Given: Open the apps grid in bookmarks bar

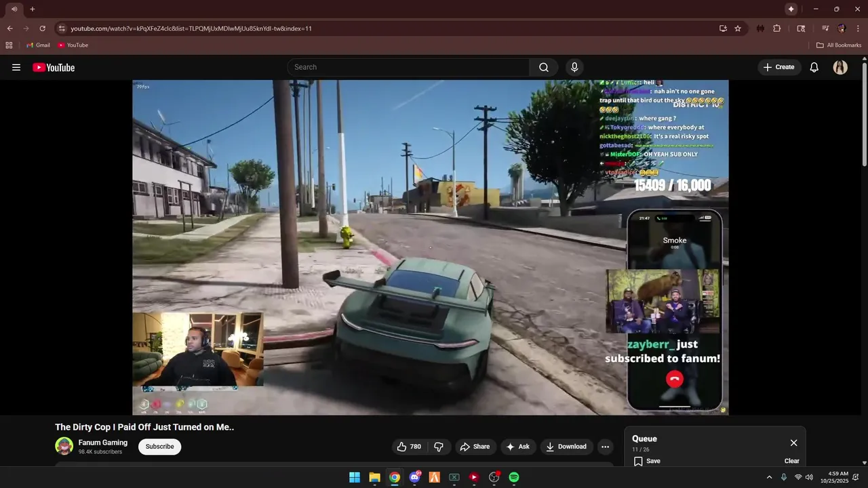Looking at the screenshot, I should point(9,45).
